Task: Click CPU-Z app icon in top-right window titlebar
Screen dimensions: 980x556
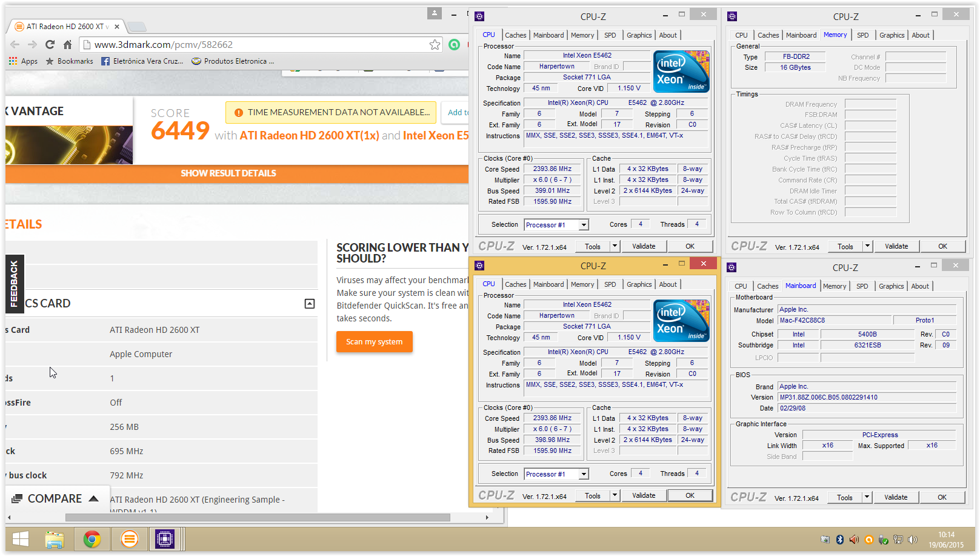Action: point(732,16)
